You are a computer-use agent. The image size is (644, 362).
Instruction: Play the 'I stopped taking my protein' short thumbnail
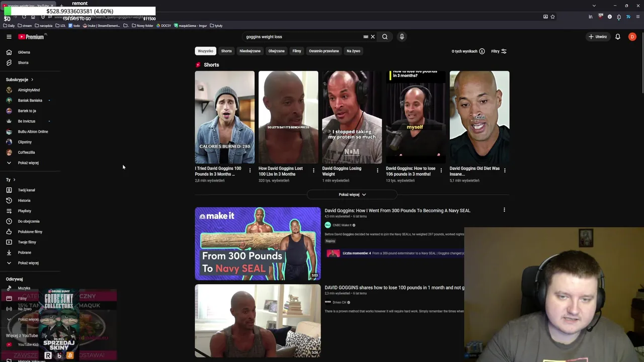[x=352, y=117]
